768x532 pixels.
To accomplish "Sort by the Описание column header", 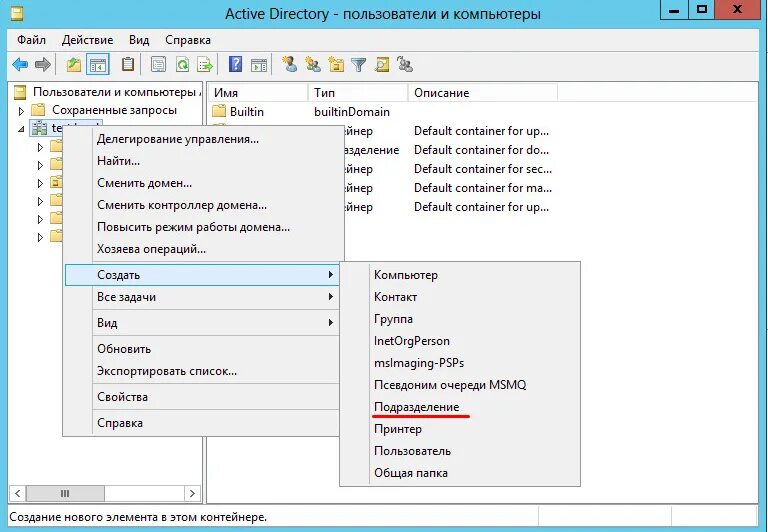I will pyautogui.click(x=482, y=93).
